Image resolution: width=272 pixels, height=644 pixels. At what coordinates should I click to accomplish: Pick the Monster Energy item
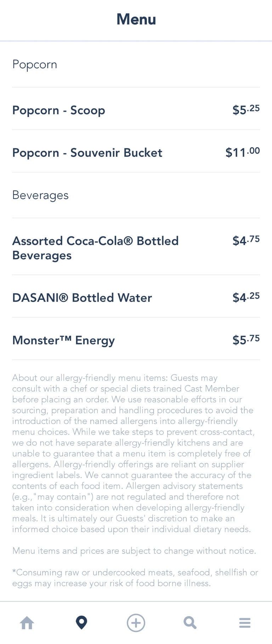click(x=63, y=340)
